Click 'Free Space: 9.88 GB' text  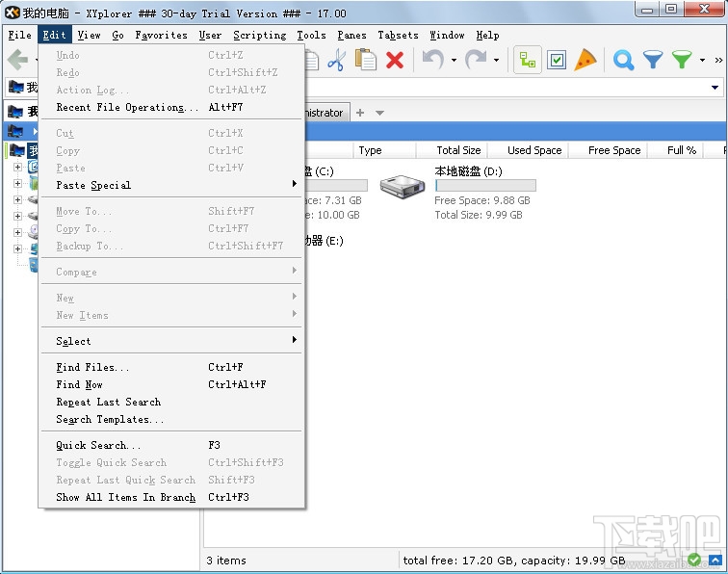tap(481, 200)
